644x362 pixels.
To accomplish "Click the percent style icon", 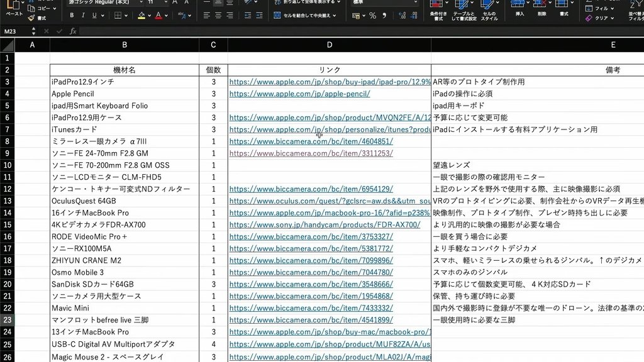I will pos(372,16).
